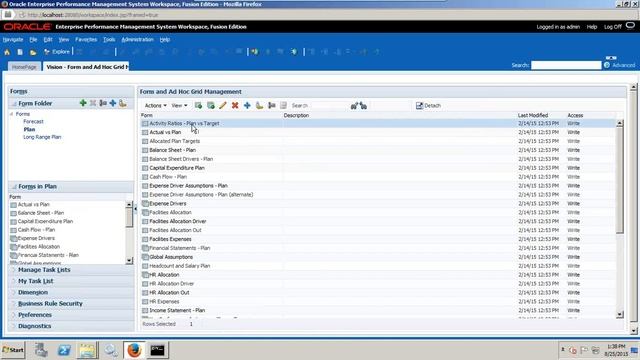Open the home page icon in toolbar
Image resolution: width=640 pixels, height=360 pixels.
pos(7,52)
